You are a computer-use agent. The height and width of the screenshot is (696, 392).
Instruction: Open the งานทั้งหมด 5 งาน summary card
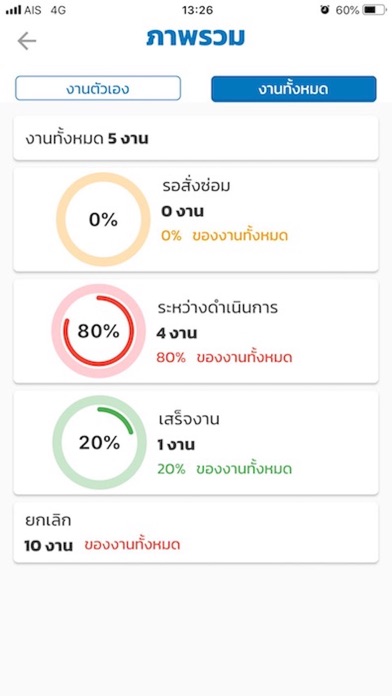coord(196,138)
